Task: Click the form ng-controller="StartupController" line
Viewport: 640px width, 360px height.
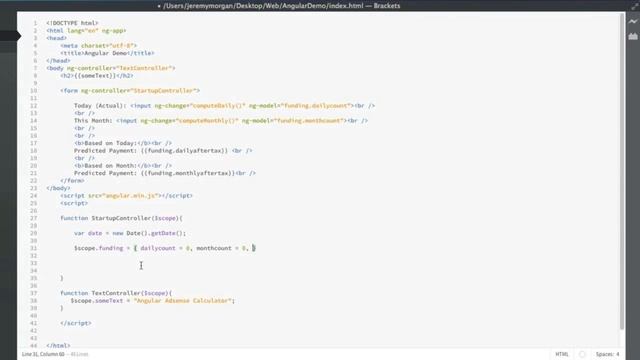Action: [130, 91]
